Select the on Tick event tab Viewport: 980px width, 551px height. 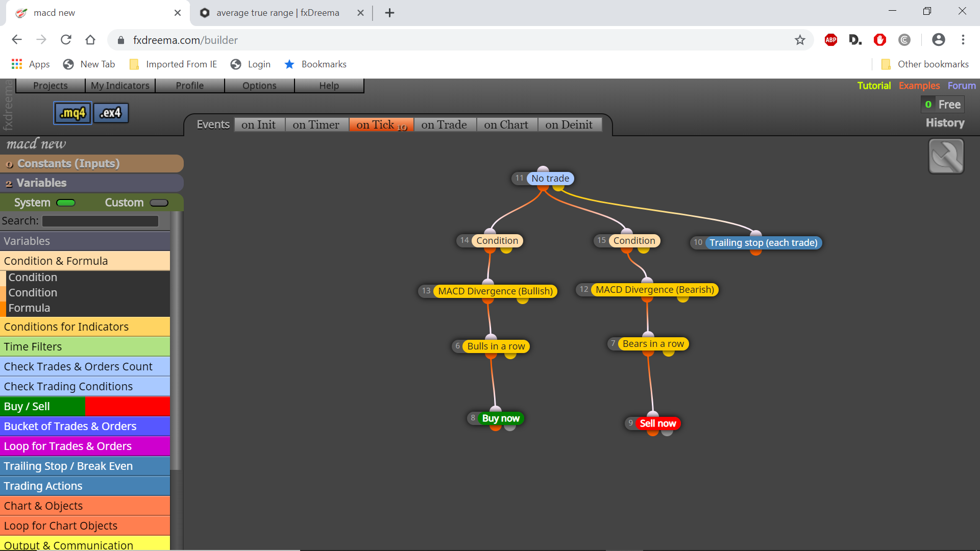[381, 124]
